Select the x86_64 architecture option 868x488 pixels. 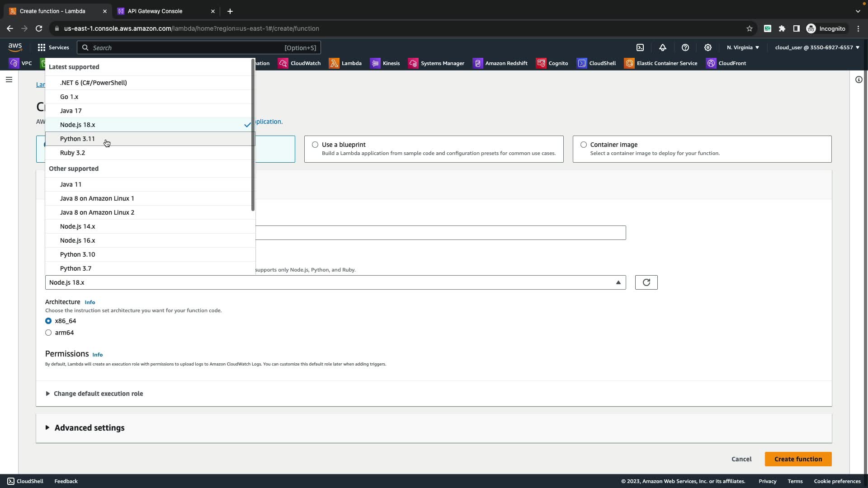(48, 321)
